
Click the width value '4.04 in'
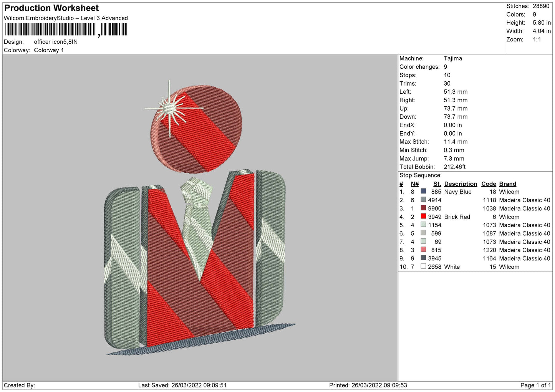tap(542, 31)
